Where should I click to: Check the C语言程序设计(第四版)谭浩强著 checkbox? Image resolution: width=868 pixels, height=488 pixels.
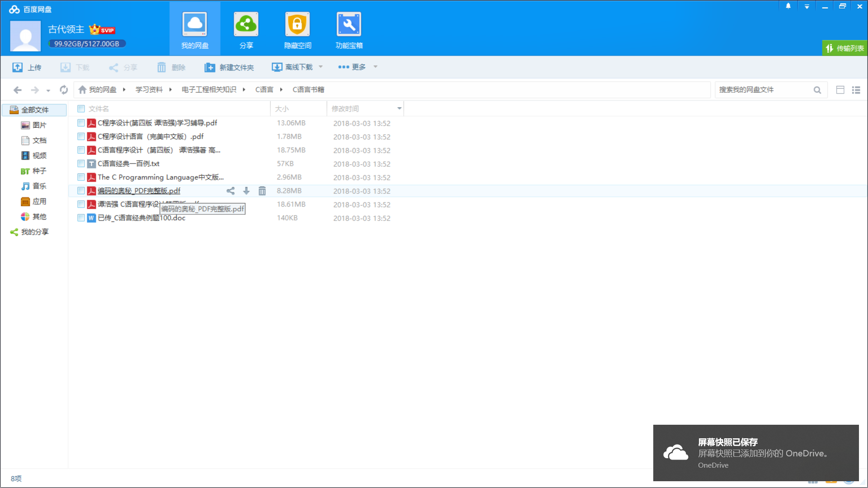coord(81,150)
